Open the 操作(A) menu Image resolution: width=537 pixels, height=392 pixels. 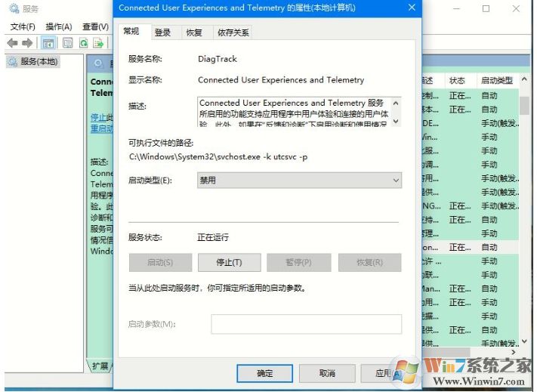[x=59, y=26]
